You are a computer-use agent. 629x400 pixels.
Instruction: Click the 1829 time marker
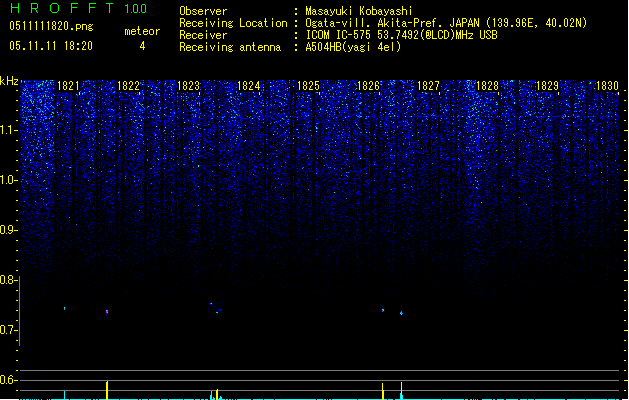click(x=548, y=86)
